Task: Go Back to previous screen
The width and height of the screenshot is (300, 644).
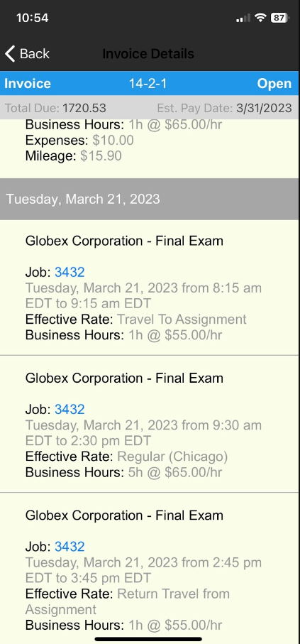Action: (x=27, y=54)
